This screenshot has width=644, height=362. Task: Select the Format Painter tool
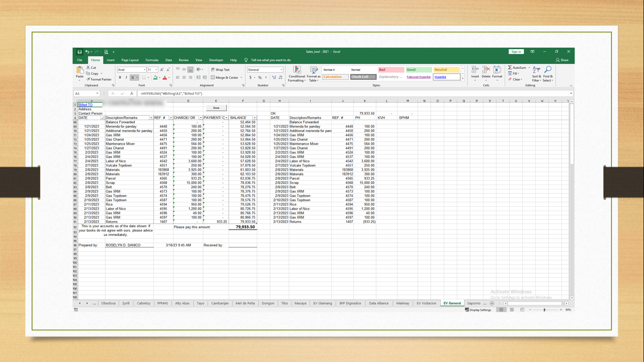coord(99,80)
